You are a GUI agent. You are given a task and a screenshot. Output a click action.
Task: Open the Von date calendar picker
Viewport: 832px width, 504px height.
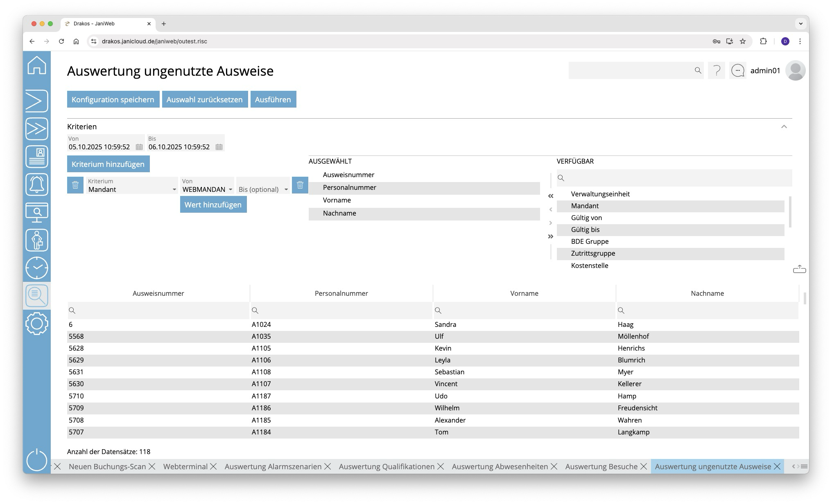point(139,147)
